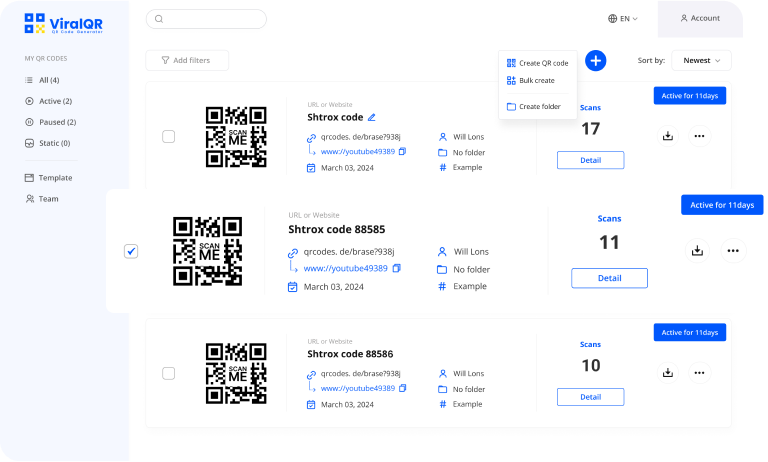Viewport: 768px width, 462px height.
Task: Open the Newest sort dropdown
Action: point(701,61)
